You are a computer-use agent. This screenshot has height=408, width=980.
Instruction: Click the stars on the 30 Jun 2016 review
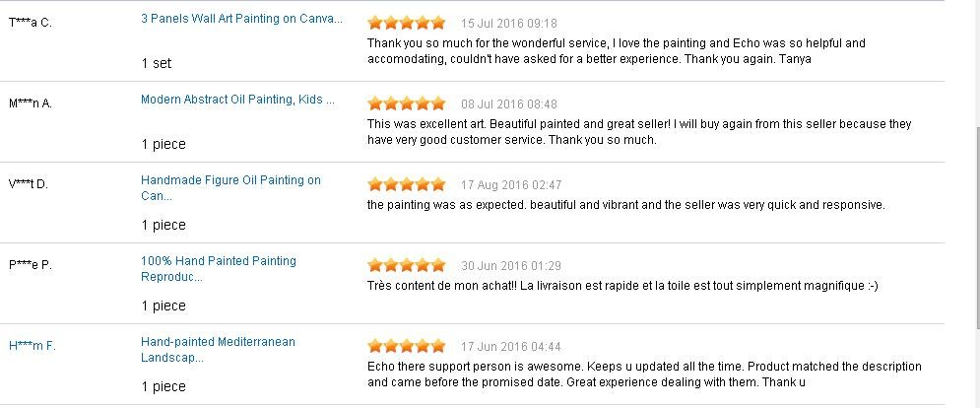(406, 265)
